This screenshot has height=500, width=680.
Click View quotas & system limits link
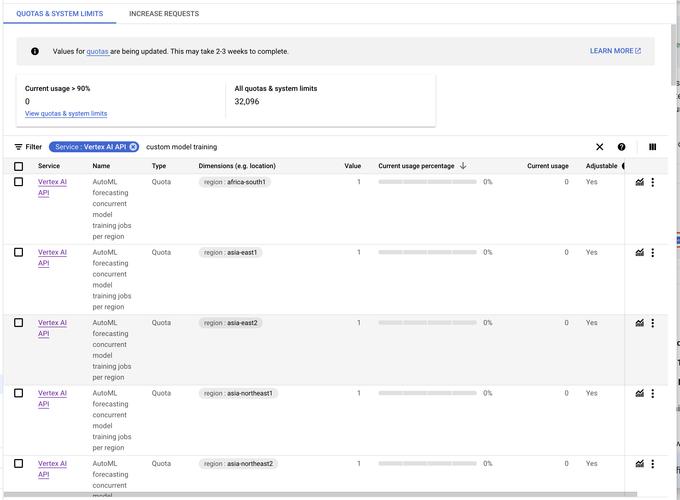click(66, 114)
